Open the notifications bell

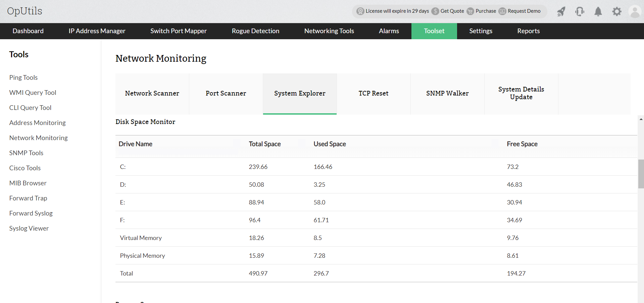pos(598,12)
